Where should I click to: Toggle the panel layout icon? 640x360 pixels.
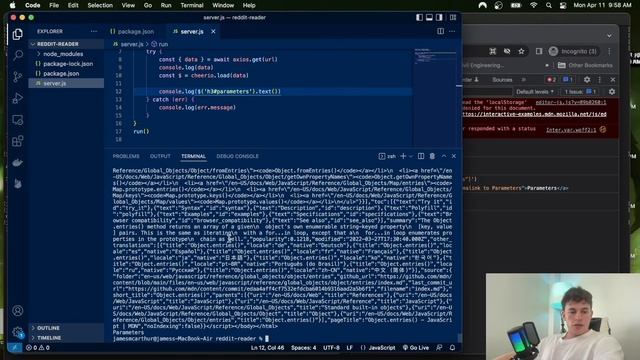point(429,18)
